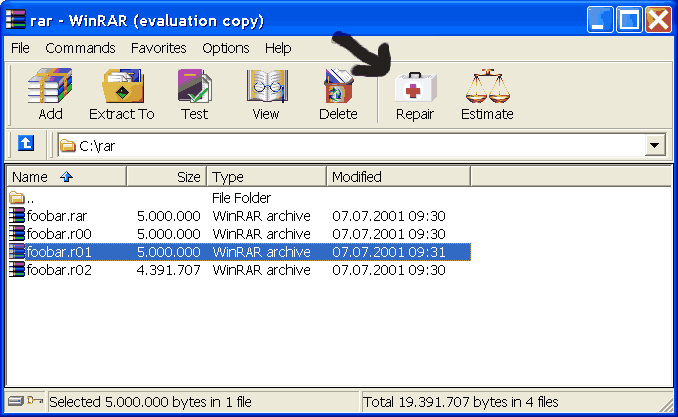The image size is (678, 417).
Task: Click the Add toolbar icon
Action: [50, 86]
